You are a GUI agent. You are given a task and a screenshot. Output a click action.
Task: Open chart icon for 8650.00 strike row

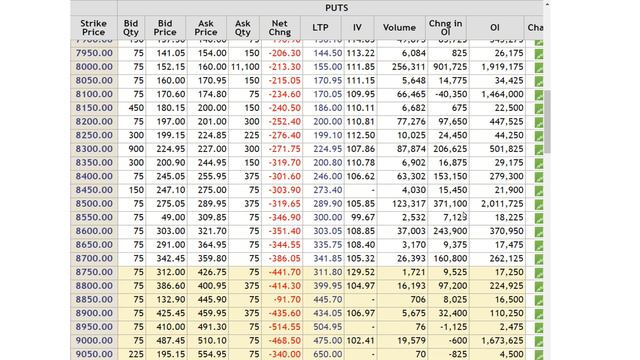539,246
